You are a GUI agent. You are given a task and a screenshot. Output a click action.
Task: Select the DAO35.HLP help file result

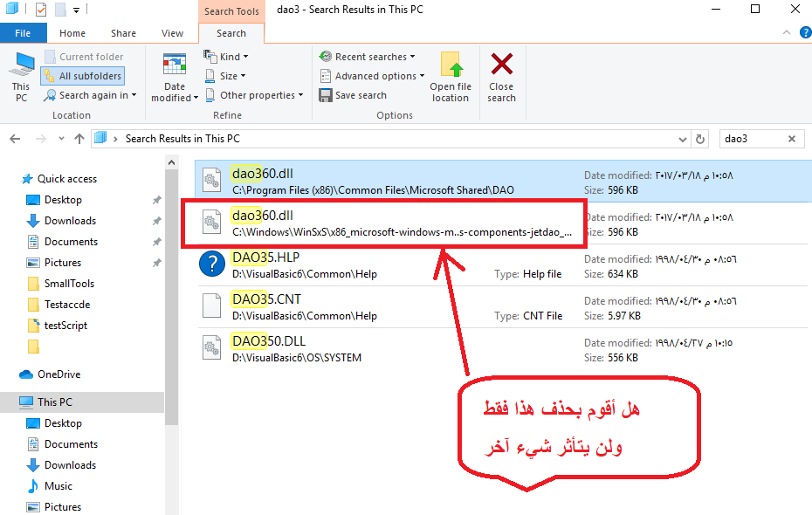pos(504,265)
